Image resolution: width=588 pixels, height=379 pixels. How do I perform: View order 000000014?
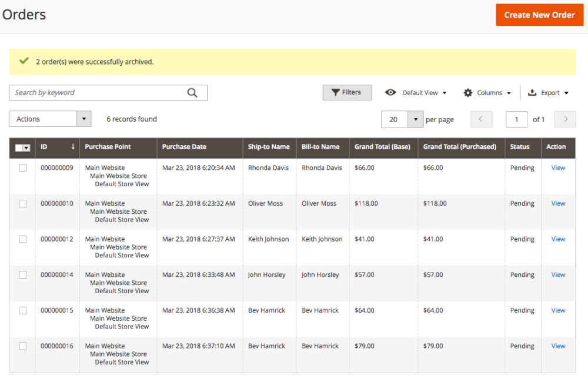click(x=558, y=275)
